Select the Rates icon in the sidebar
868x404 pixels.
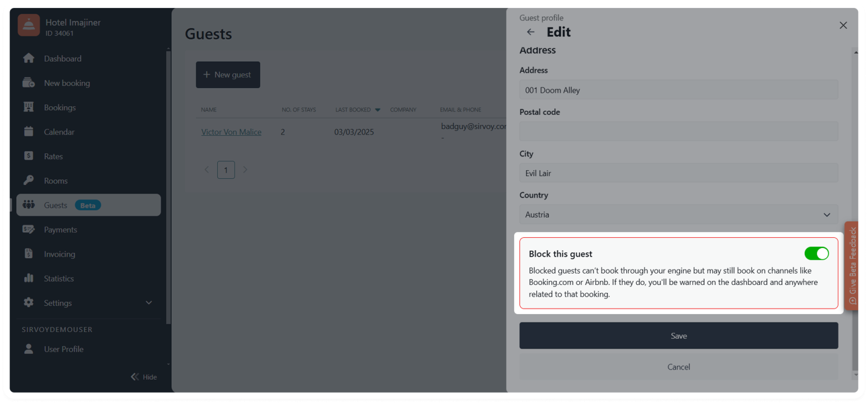click(28, 156)
